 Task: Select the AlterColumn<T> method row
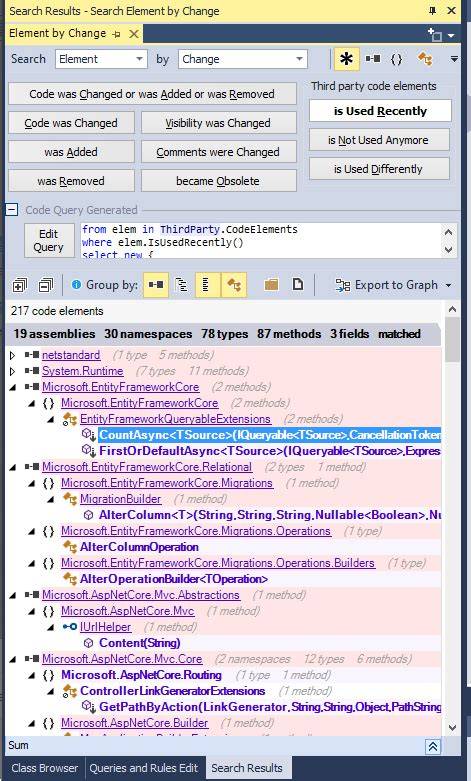pyautogui.click(x=269, y=515)
